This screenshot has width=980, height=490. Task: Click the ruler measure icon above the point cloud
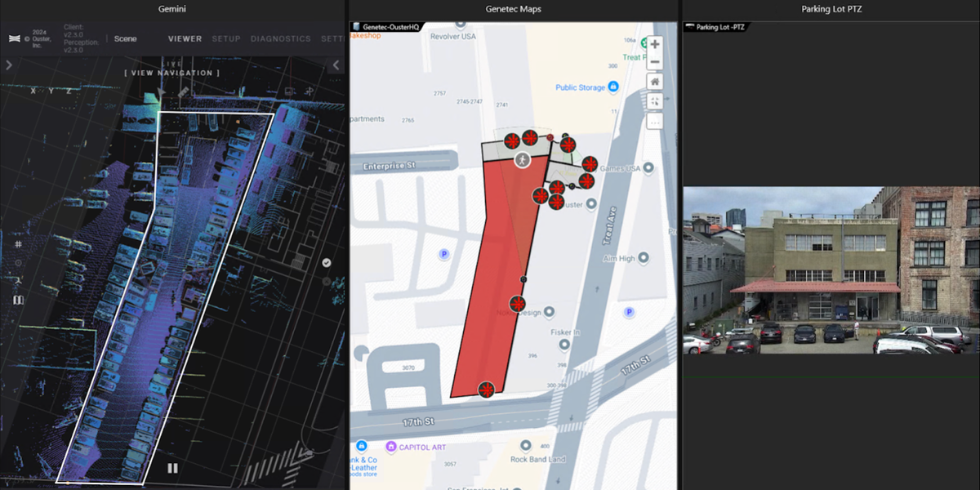coord(184,92)
